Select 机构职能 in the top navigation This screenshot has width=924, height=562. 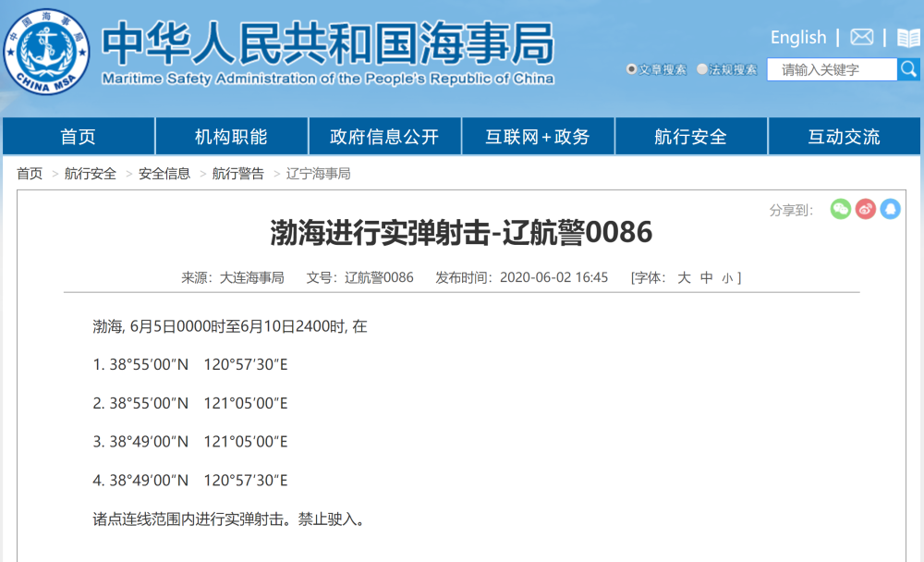(233, 135)
